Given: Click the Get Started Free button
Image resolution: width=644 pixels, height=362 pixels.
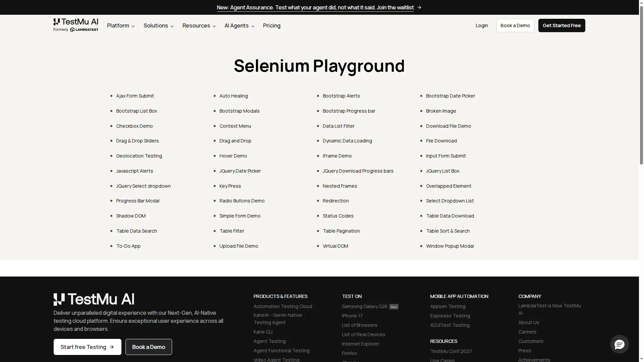Looking at the screenshot, I should pos(562,25).
